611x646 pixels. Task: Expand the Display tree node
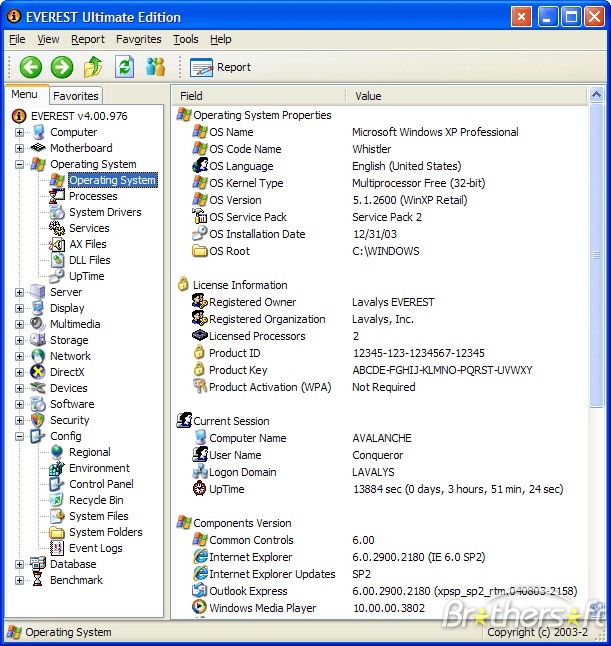(x=19, y=308)
